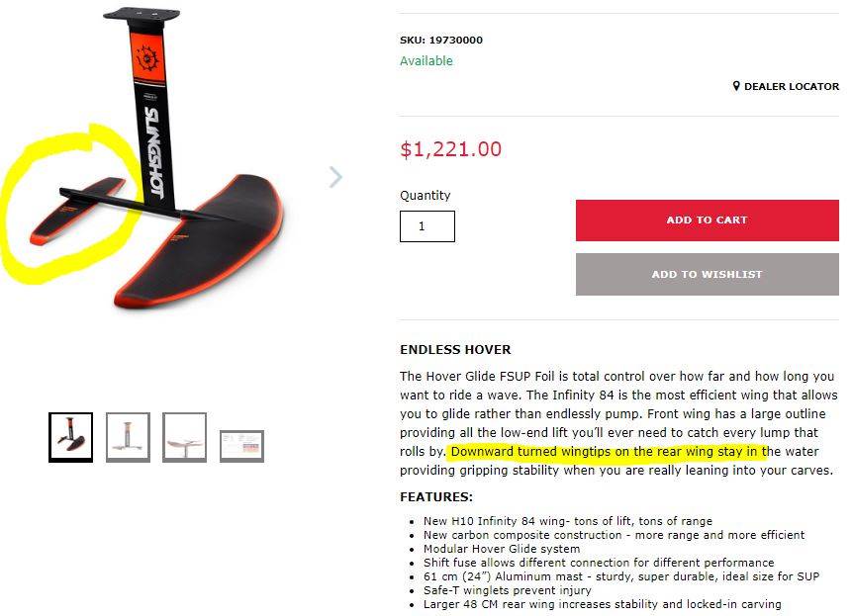Select the first foil angled-view thumbnail

[70, 437]
